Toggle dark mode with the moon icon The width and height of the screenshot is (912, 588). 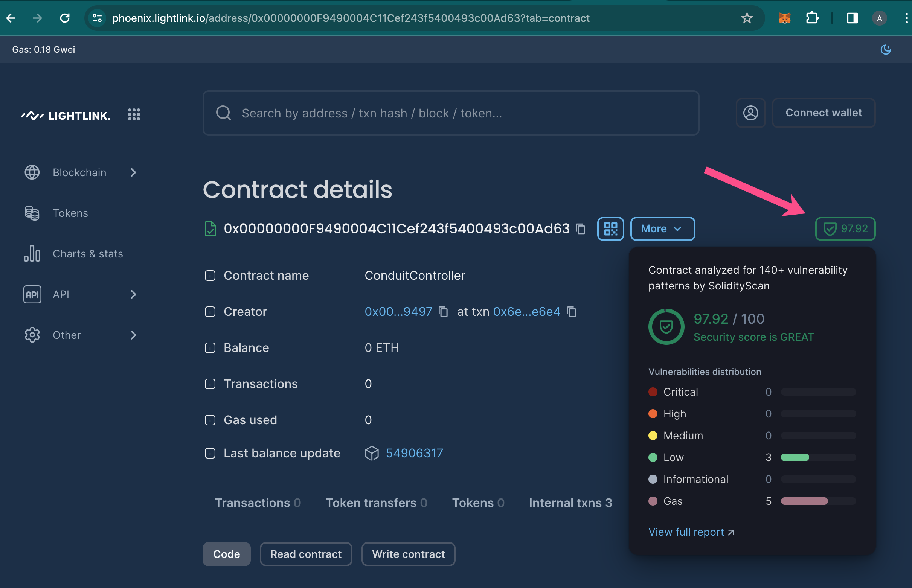click(x=886, y=49)
